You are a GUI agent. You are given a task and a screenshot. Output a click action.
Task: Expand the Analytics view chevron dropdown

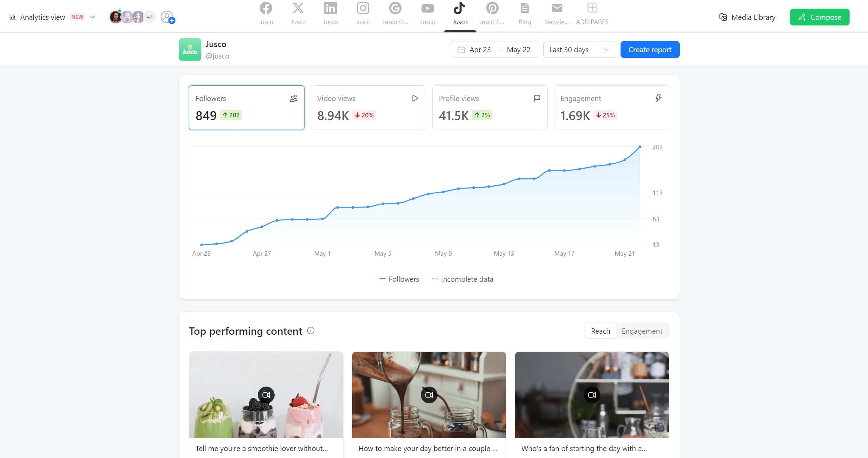click(x=93, y=17)
